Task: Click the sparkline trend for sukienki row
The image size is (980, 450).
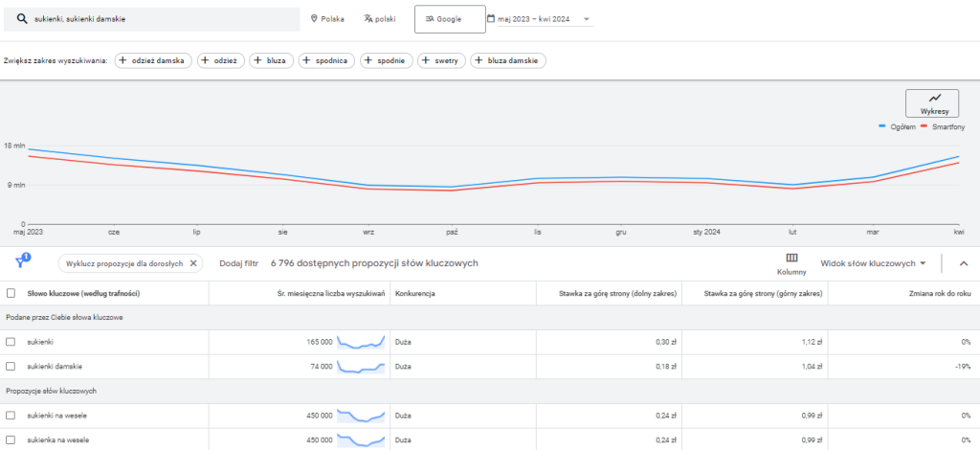Action: point(361,342)
